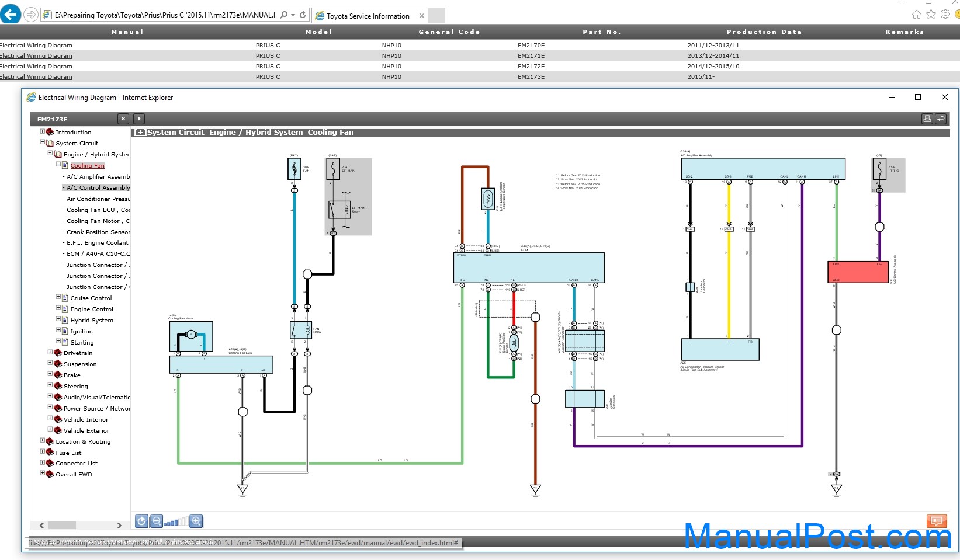
Task: Expand the Introduction tree node
Action: click(x=42, y=131)
